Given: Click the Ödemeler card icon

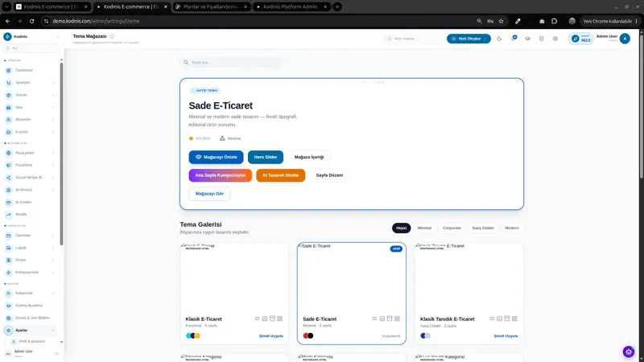Looking at the screenshot, I should coord(9,235).
